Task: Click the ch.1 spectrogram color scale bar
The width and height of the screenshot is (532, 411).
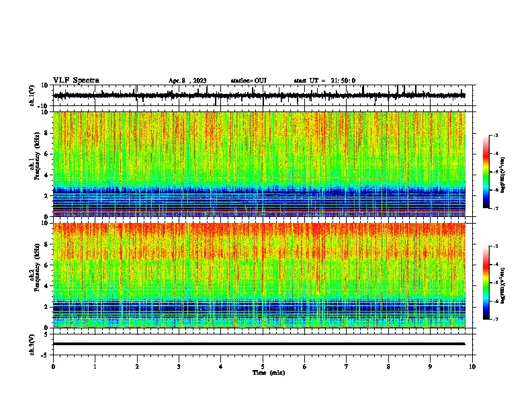Action: (486, 172)
